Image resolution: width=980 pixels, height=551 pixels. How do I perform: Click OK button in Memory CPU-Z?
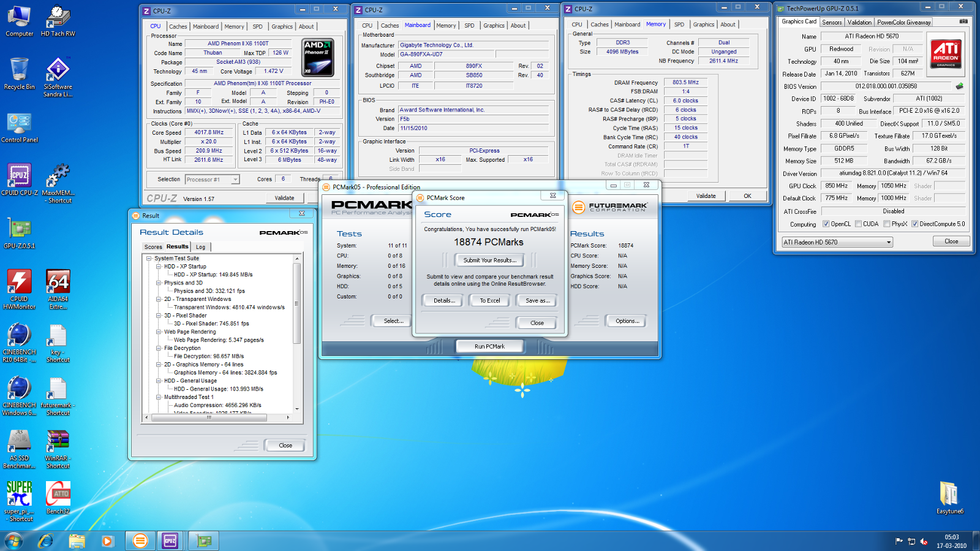point(747,196)
